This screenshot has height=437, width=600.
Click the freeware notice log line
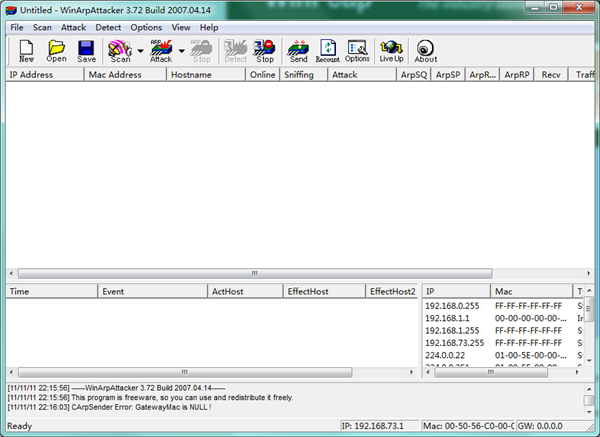click(150, 398)
